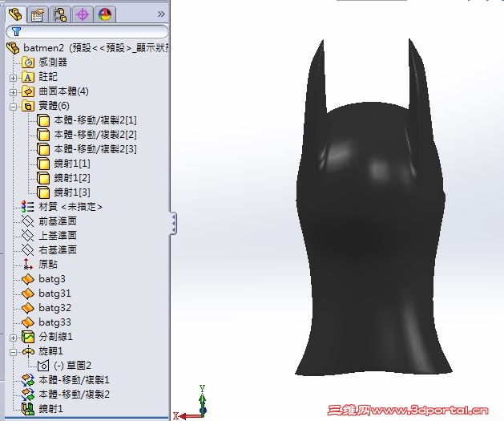Click the 原點 origin icon
This screenshot has height=421, width=504.
click(27, 265)
